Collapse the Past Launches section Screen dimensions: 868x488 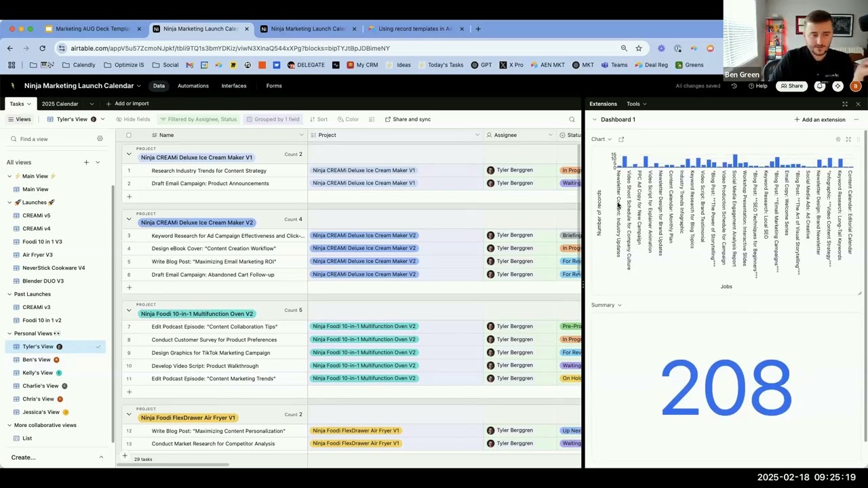click(x=9, y=294)
